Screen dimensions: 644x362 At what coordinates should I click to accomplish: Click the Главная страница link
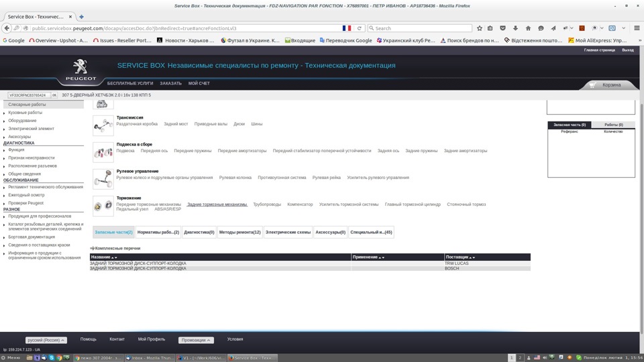tap(600, 50)
